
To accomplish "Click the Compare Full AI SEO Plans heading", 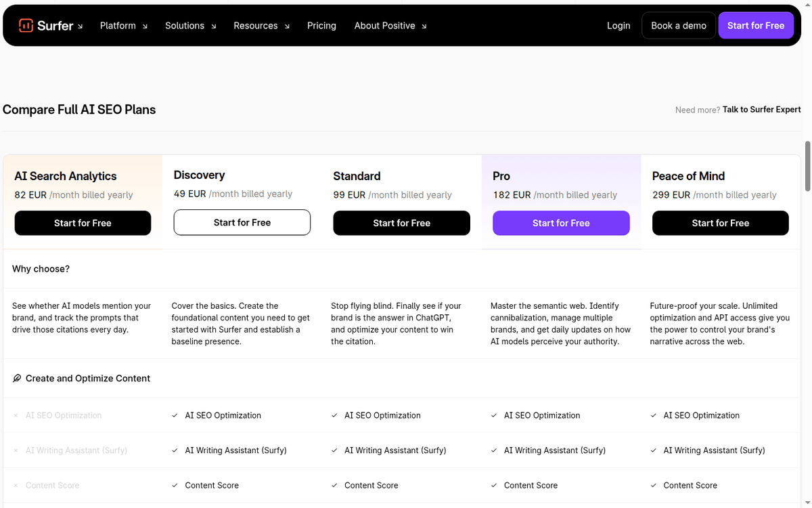I will pos(79,110).
